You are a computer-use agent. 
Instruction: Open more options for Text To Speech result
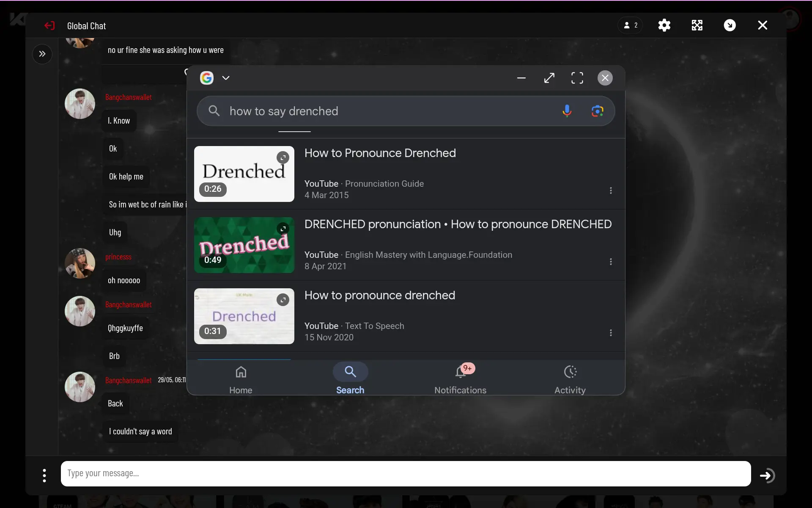coord(611,333)
